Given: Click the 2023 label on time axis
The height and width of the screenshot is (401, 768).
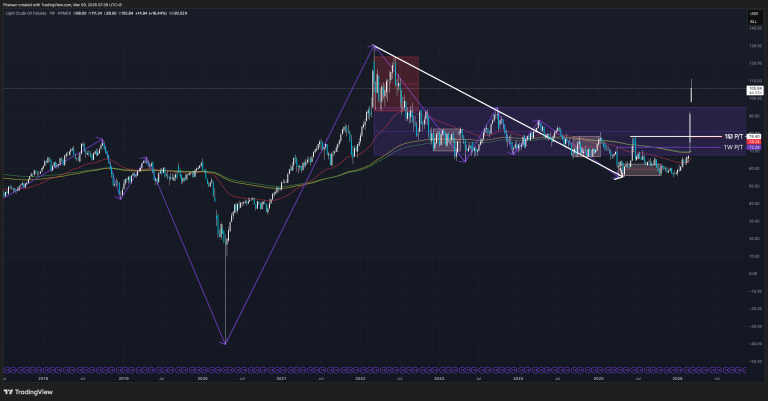Looking at the screenshot, I should tap(439, 378).
